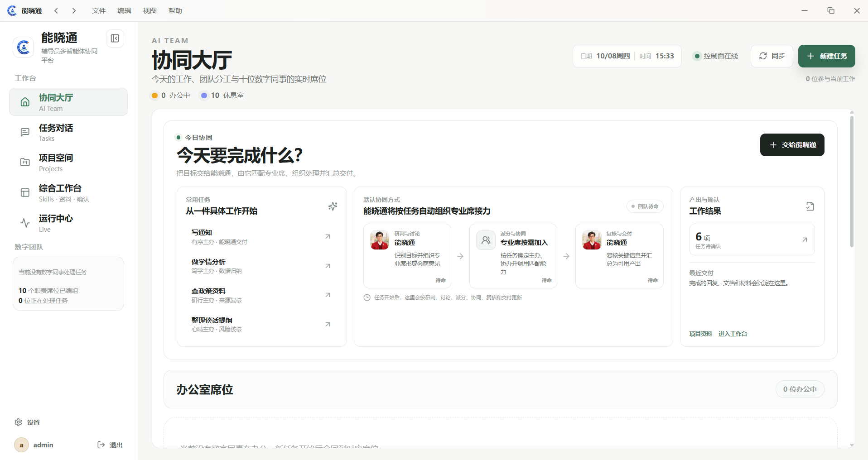Open 整理谈话提纲 task arrow icon

328,324
